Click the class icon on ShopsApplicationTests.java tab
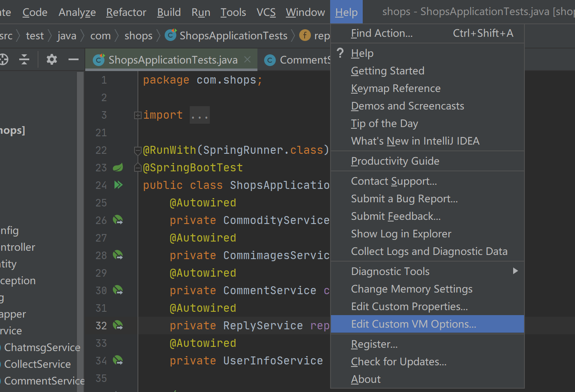Image resolution: width=575 pixels, height=392 pixels. tap(99, 60)
